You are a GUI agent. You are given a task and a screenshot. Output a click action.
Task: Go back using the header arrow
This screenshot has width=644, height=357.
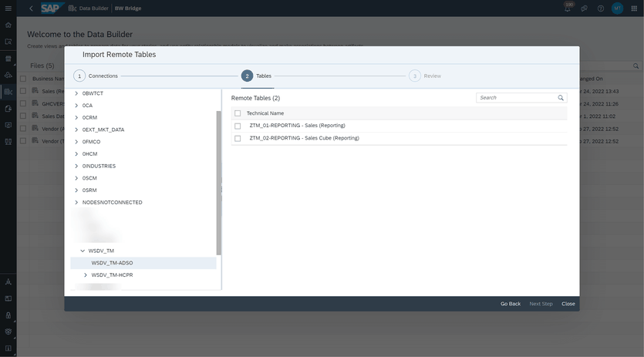pos(31,8)
